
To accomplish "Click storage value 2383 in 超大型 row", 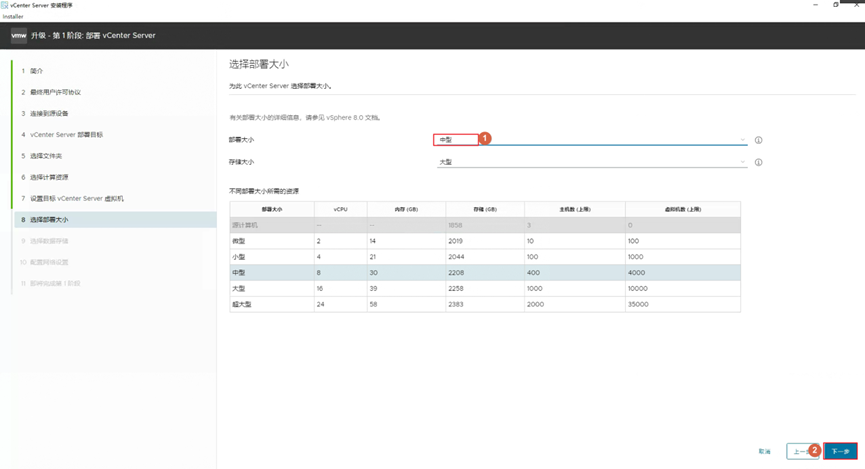I will tap(456, 304).
